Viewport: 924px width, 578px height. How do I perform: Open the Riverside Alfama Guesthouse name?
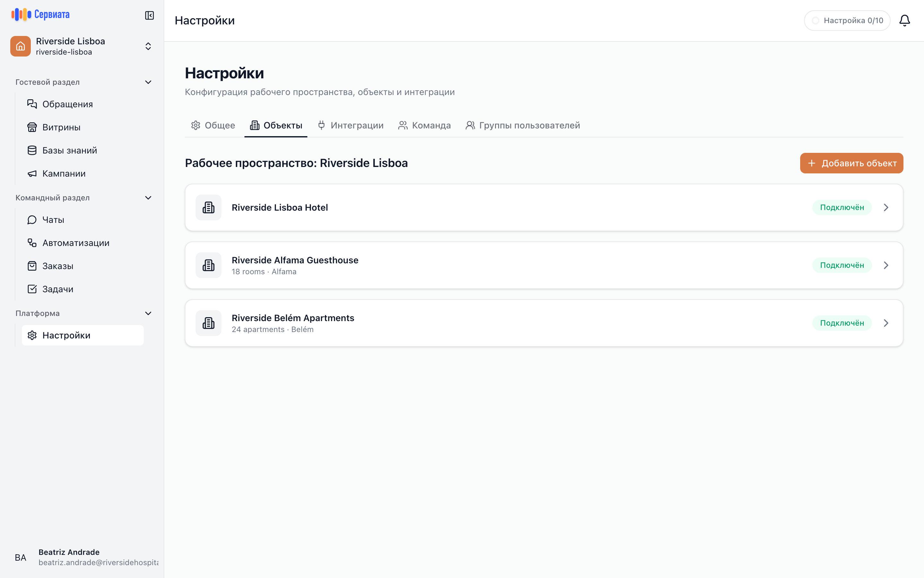295,260
